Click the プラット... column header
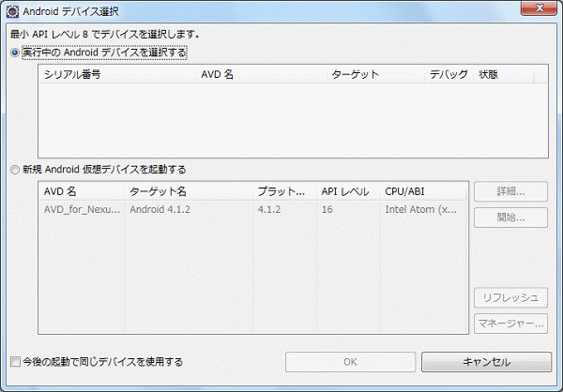Viewport: 563px width, 392px height. coord(284,191)
